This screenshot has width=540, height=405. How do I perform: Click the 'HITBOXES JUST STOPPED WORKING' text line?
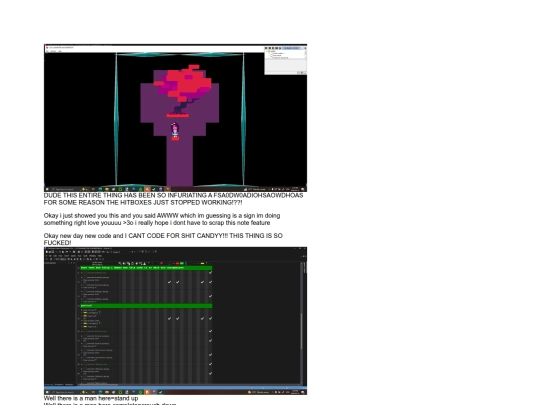click(x=143, y=202)
